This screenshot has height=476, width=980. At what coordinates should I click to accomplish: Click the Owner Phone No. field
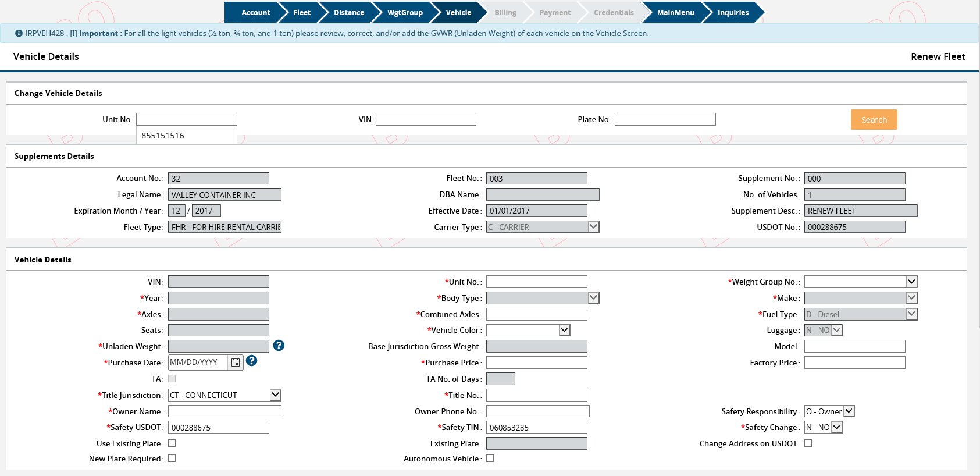(x=537, y=411)
